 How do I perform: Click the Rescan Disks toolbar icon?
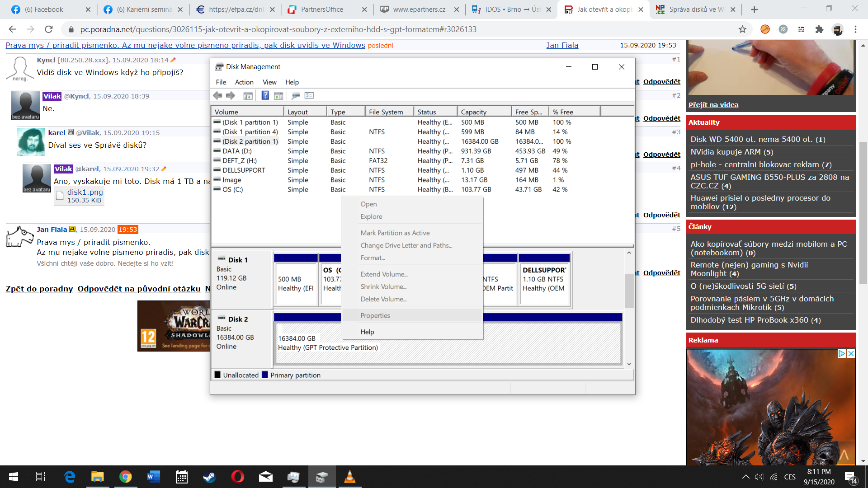point(296,95)
